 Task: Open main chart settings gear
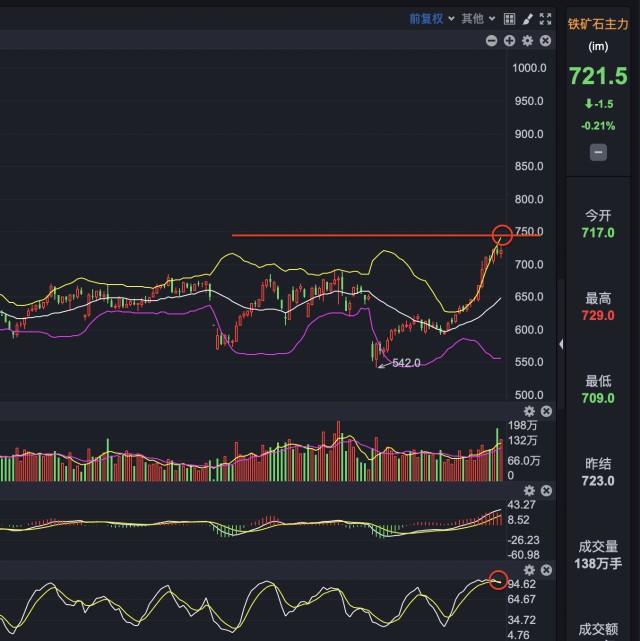(x=528, y=41)
